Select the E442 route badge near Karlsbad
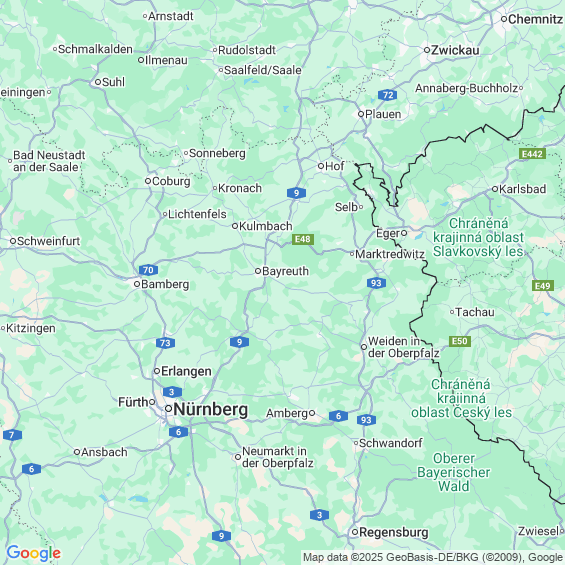This screenshot has height=565, width=565. [x=532, y=154]
